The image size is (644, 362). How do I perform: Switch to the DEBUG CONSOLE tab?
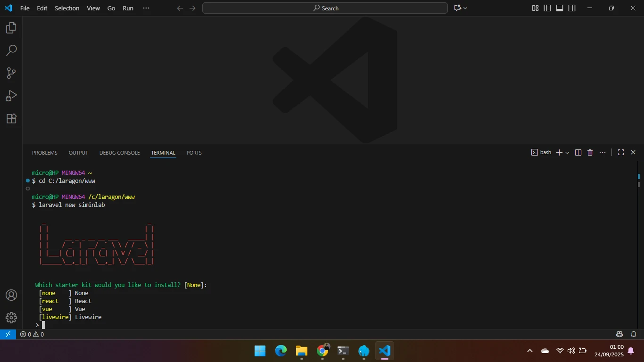tap(119, 153)
